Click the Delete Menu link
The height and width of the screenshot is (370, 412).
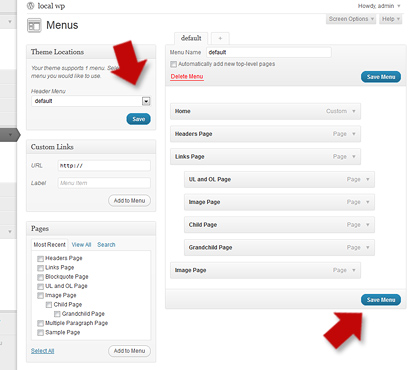pos(187,76)
